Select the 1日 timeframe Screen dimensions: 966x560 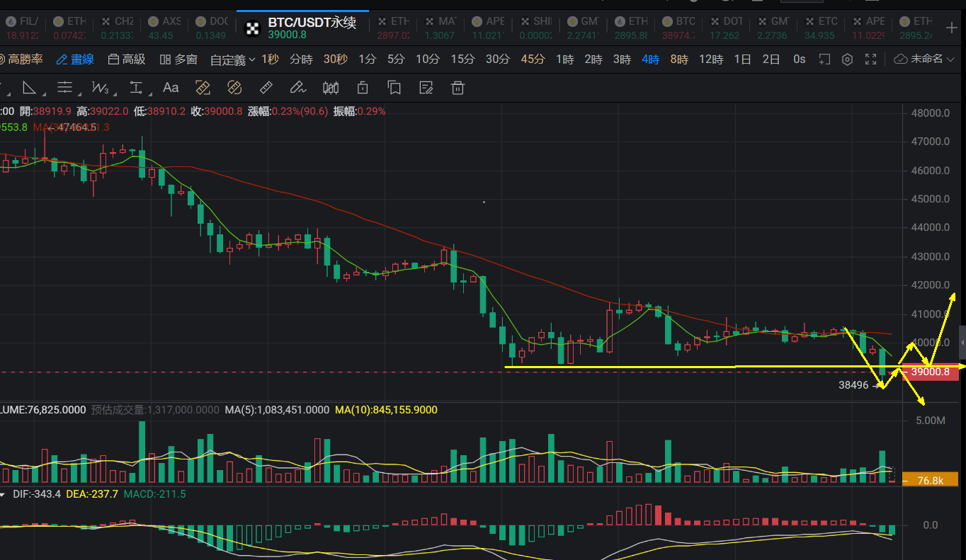pyautogui.click(x=742, y=59)
